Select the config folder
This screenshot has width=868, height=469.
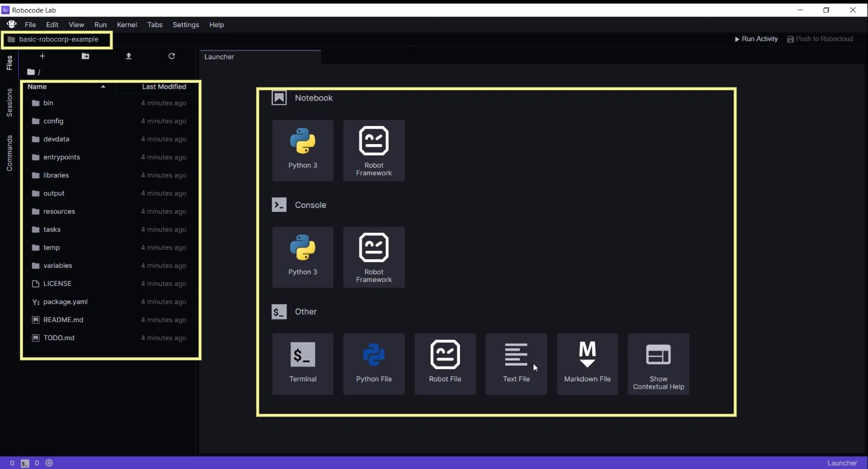click(110, 121)
